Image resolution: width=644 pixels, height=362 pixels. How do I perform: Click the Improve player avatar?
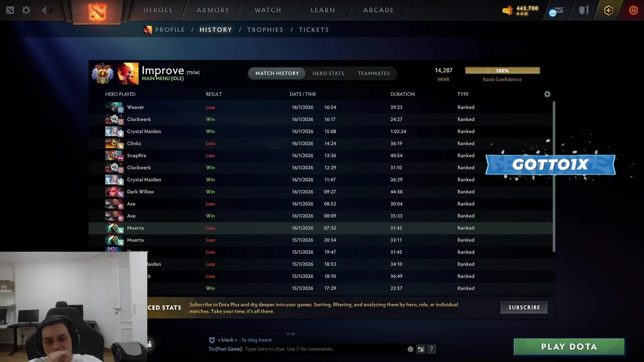pyautogui.click(x=128, y=73)
